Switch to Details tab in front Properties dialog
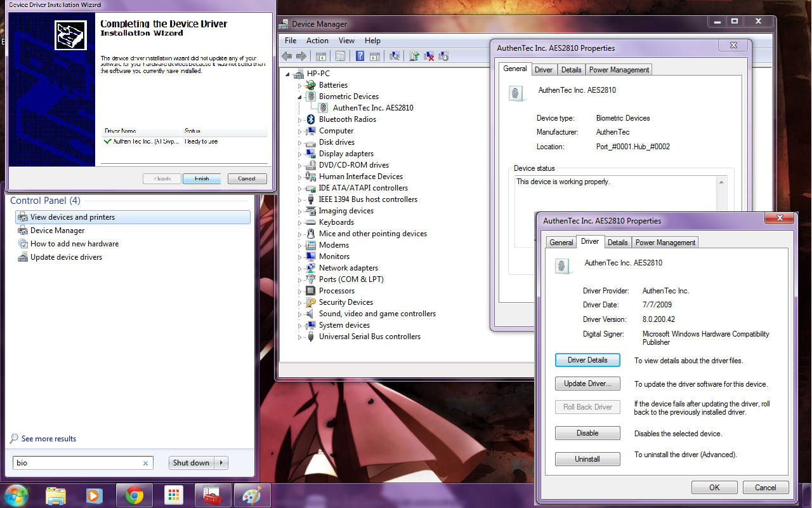 pos(617,243)
